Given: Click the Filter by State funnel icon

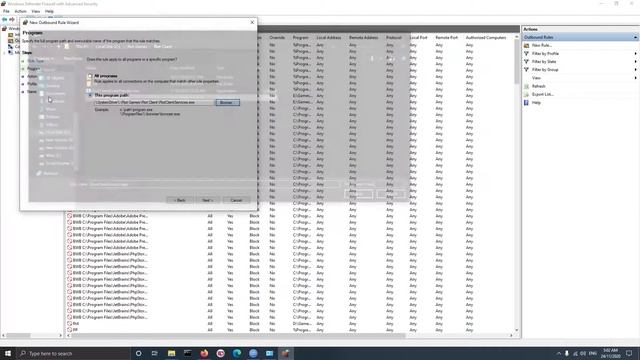Looking at the screenshot, I should [527, 62].
